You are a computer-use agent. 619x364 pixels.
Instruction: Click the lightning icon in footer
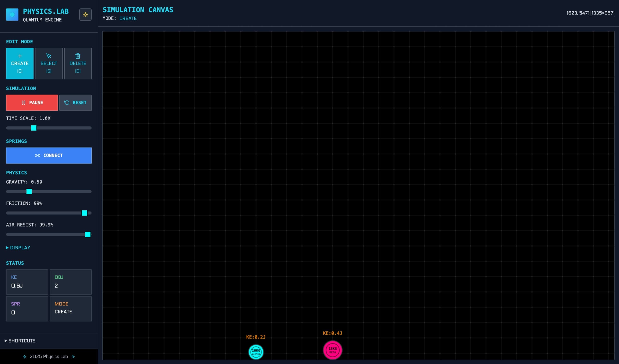pyautogui.click(x=25, y=357)
